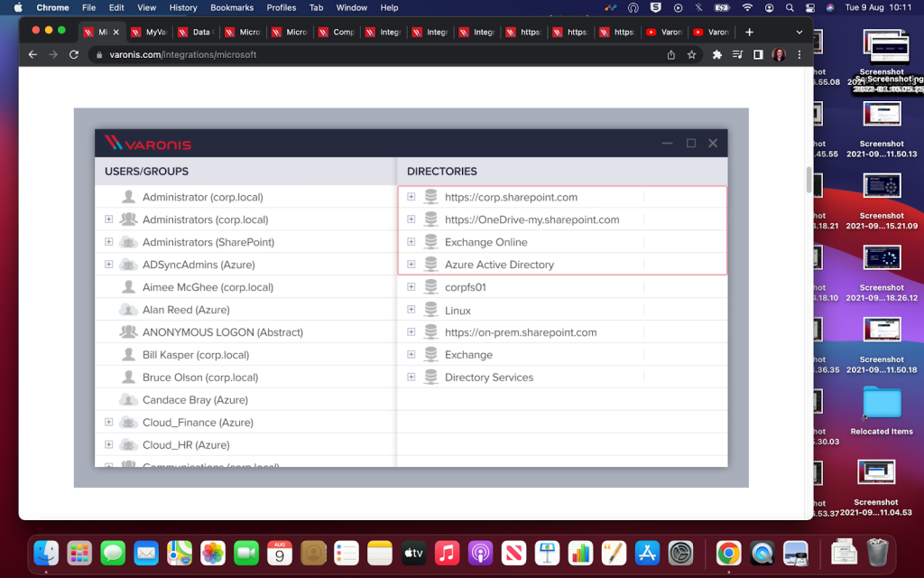This screenshot has height=578, width=924.
Task: Go back to the previous page in Chrome
Action: (33, 55)
